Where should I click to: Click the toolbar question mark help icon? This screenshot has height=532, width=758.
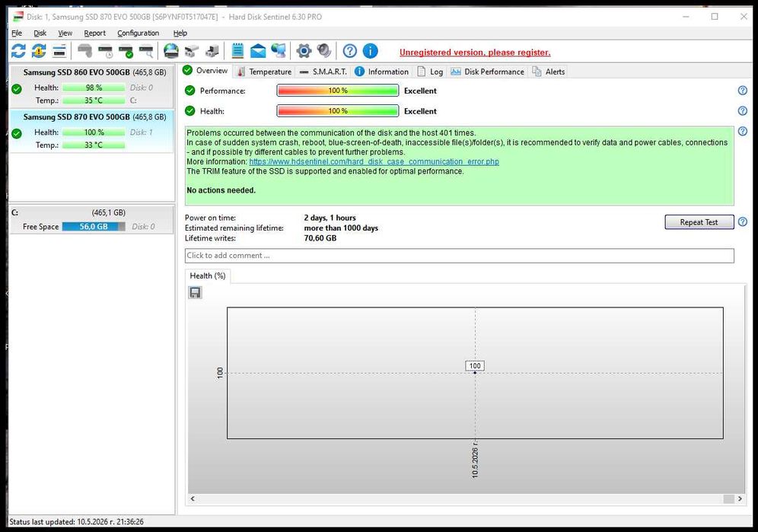point(349,51)
